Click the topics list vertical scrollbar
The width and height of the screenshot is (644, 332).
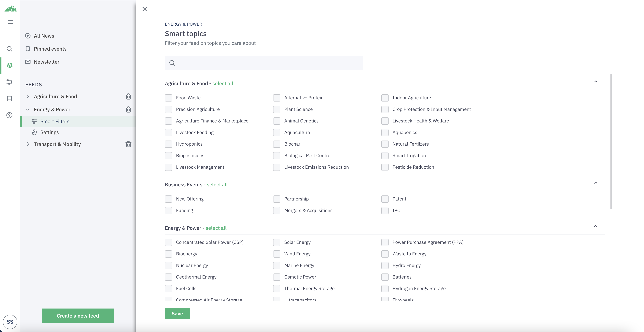(611, 141)
